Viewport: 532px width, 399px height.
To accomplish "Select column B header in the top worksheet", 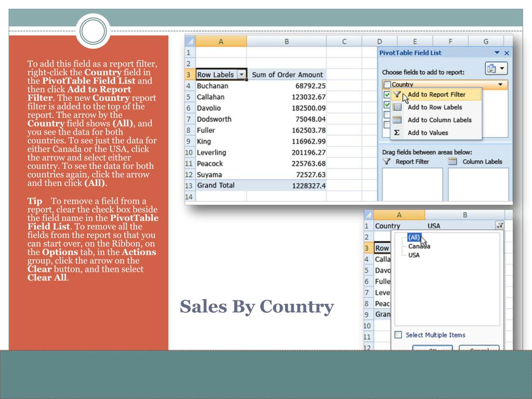I will point(286,42).
